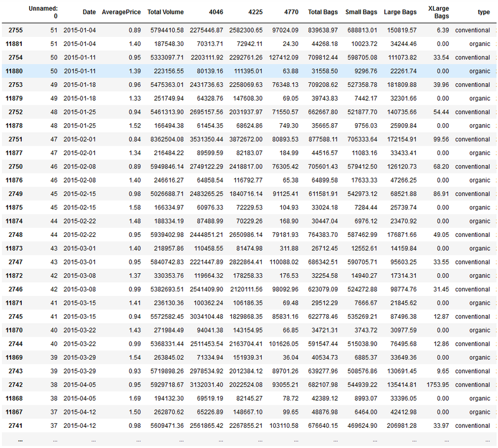Click the Large Bags column header
Viewport: 498px width, 448px height.
click(400, 12)
